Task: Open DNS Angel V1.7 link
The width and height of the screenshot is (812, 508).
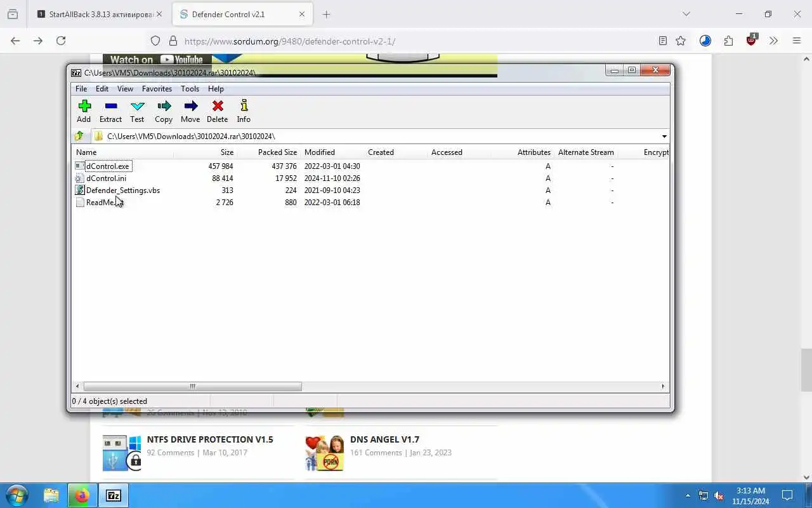Action: point(384,439)
